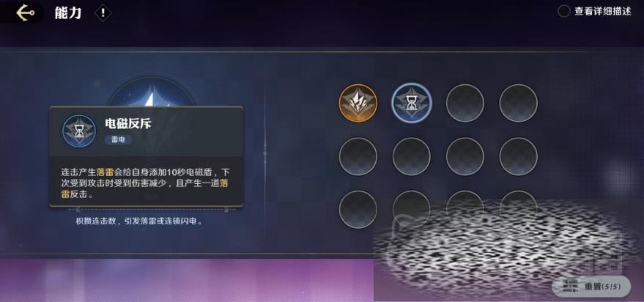
Task: Select first empty slot in middle row
Action: pos(358,157)
